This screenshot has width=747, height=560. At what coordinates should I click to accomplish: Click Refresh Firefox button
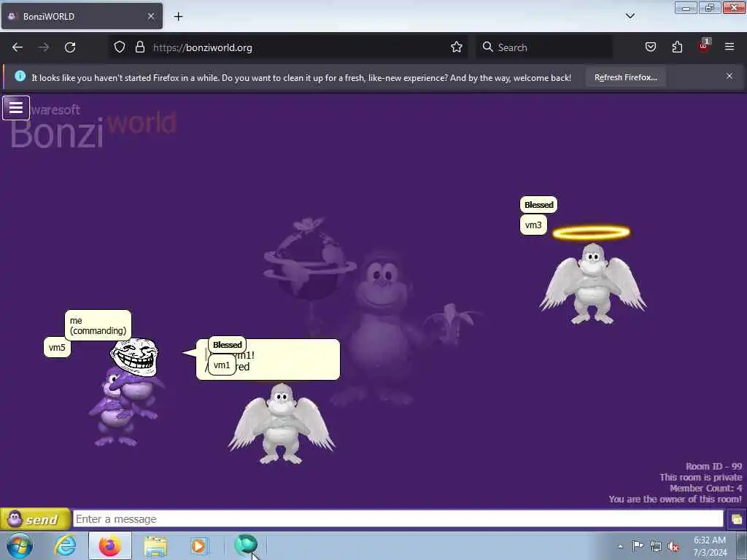click(625, 77)
